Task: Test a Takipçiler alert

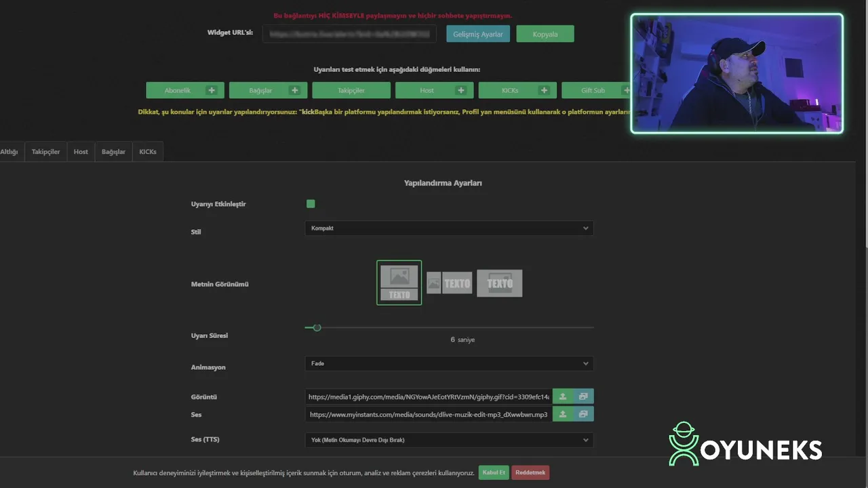Action: 351,90
